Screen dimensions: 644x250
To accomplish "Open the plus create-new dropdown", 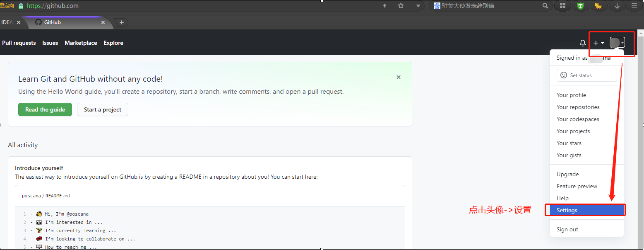I will tap(598, 43).
